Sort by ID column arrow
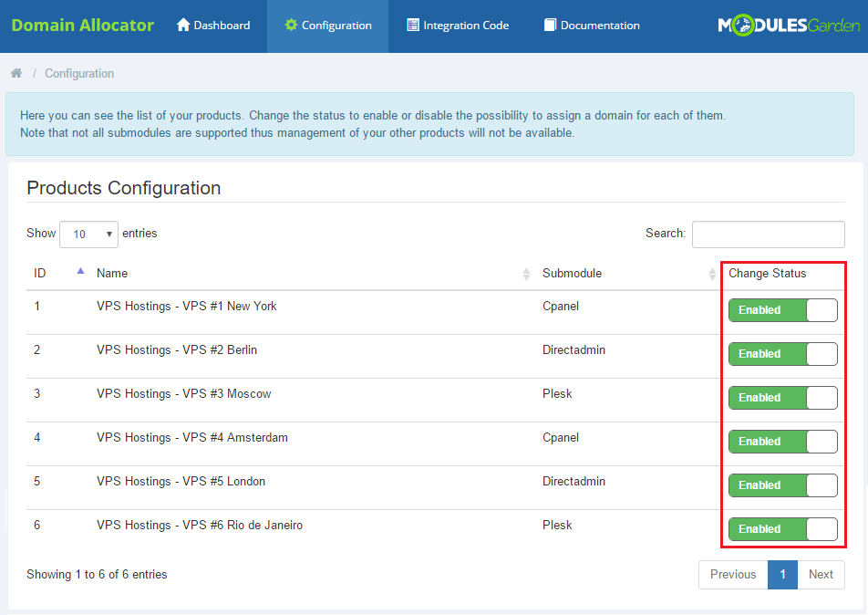This screenshot has height=615, width=868. click(x=80, y=271)
